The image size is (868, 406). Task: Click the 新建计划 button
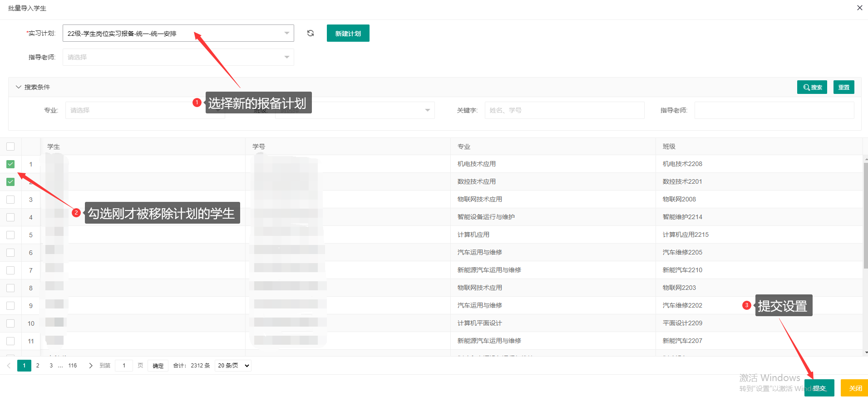click(348, 33)
